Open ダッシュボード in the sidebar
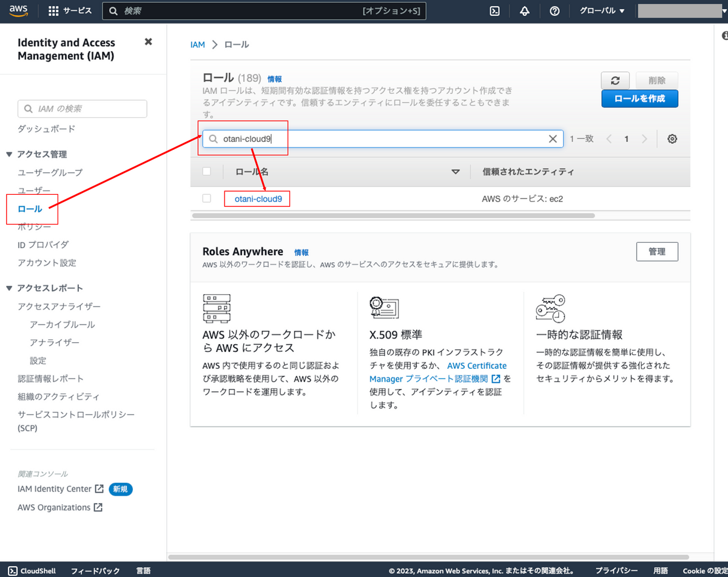Viewport: 728px width, 577px height. (47, 129)
